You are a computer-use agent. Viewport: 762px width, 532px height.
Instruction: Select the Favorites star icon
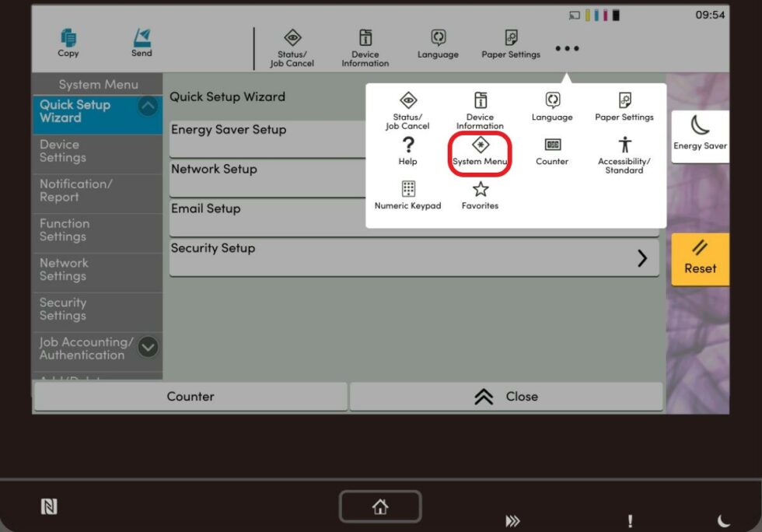480,193
